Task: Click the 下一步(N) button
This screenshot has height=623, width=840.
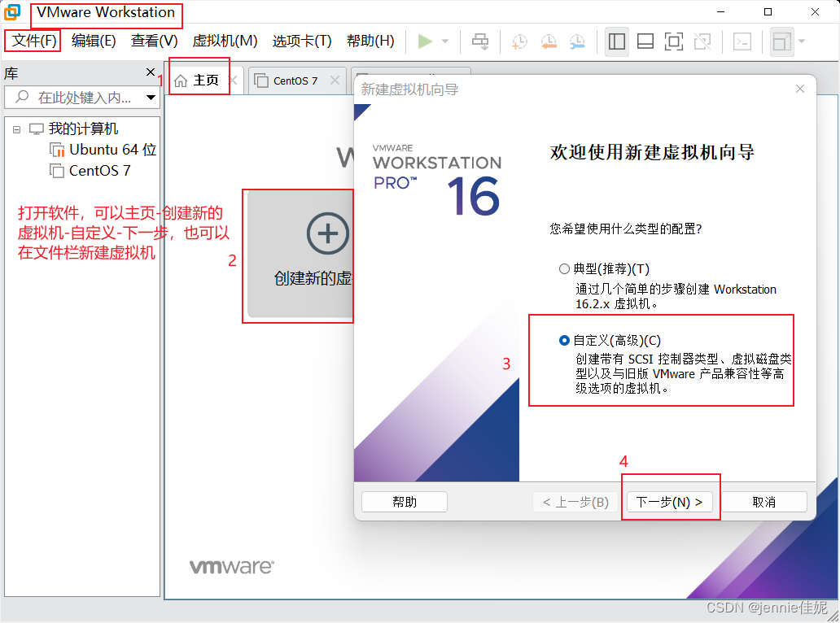Action: [670, 501]
